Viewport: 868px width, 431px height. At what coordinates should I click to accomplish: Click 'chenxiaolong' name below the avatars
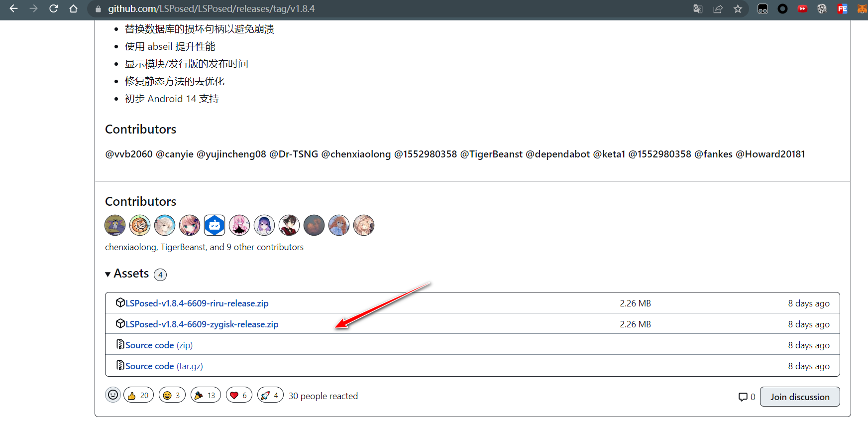click(130, 247)
